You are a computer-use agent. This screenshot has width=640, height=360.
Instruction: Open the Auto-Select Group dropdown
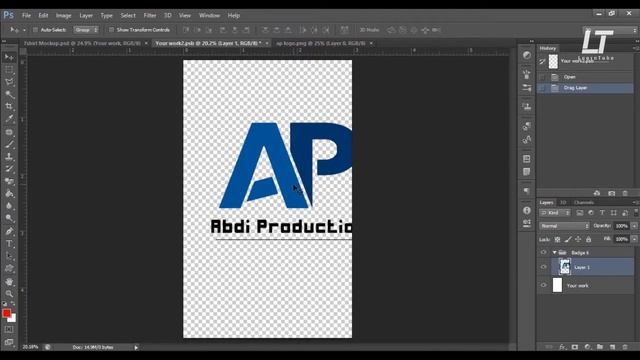click(86, 30)
